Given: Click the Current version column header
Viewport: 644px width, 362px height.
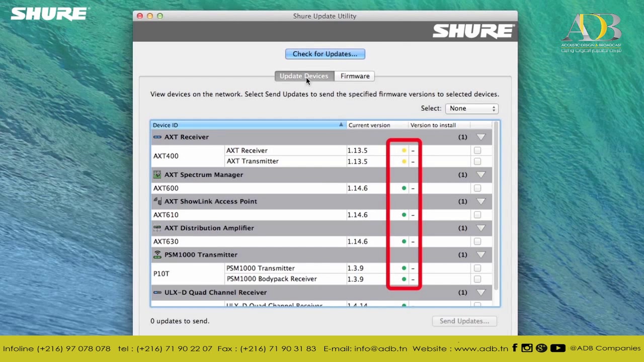Looking at the screenshot, I should pyautogui.click(x=376, y=125).
